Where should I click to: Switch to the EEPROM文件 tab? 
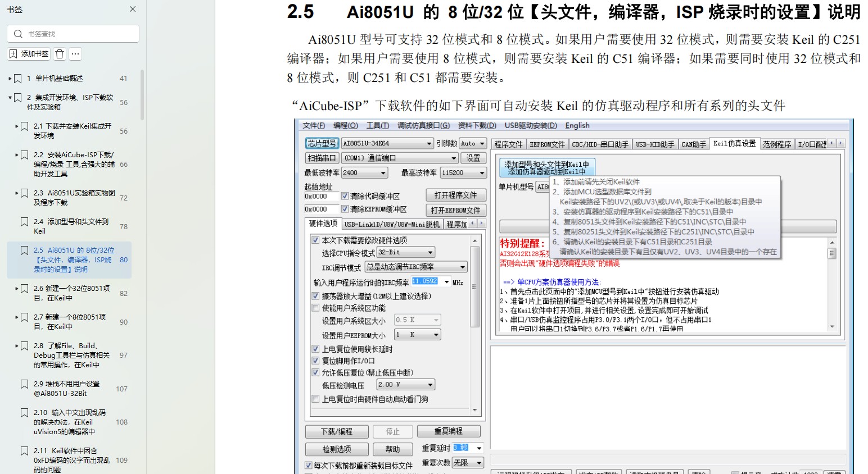(547, 144)
